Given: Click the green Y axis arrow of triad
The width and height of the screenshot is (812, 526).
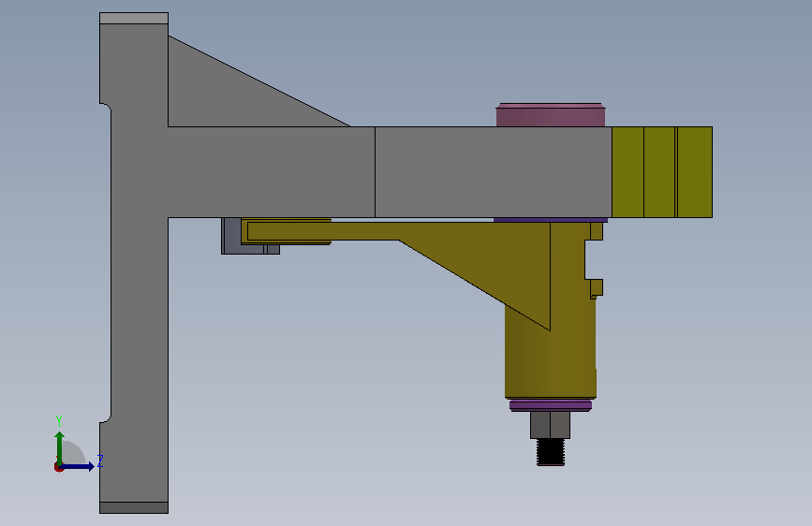Looking at the screenshot, I should click(59, 447).
